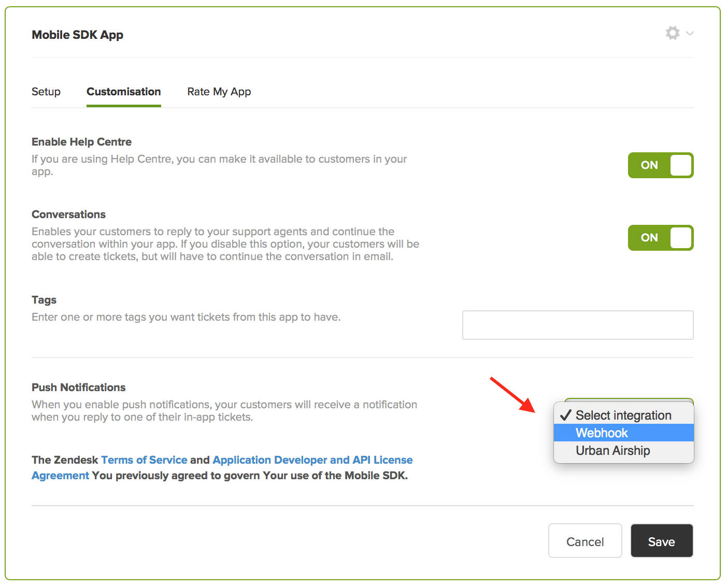Disable the Conversations switch
727x588 pixels.
click(x=660, y=238)
